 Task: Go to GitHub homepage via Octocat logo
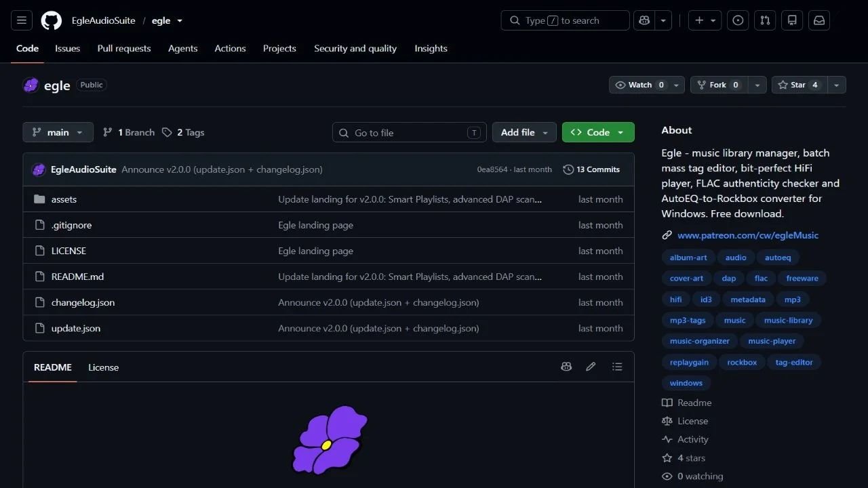[x=52, y=20]
